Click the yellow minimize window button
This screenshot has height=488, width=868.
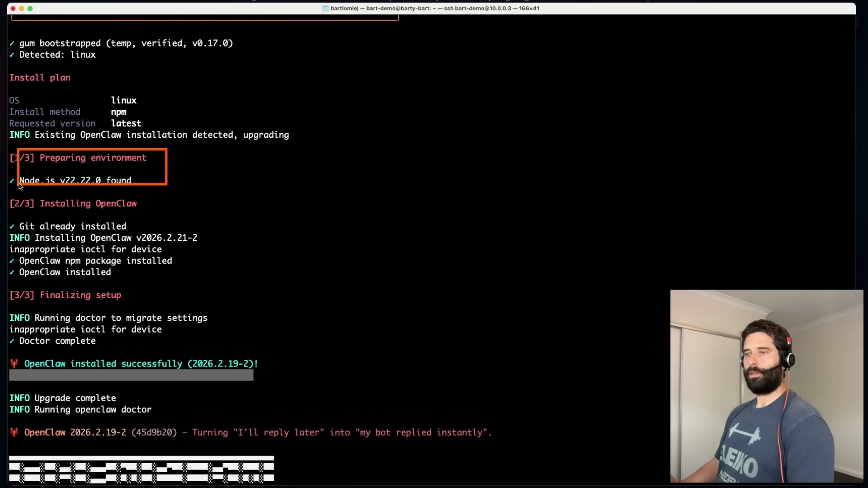(21, 9)
